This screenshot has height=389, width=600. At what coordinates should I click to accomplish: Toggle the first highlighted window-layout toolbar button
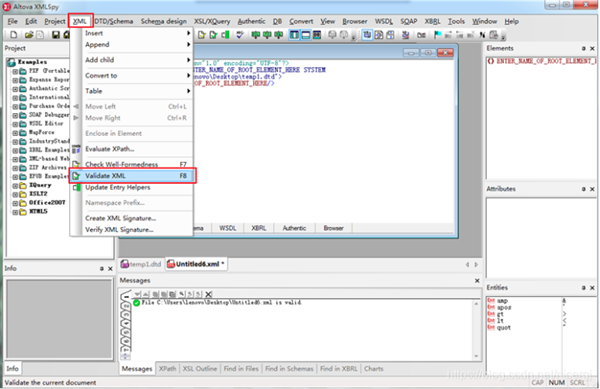294,35
